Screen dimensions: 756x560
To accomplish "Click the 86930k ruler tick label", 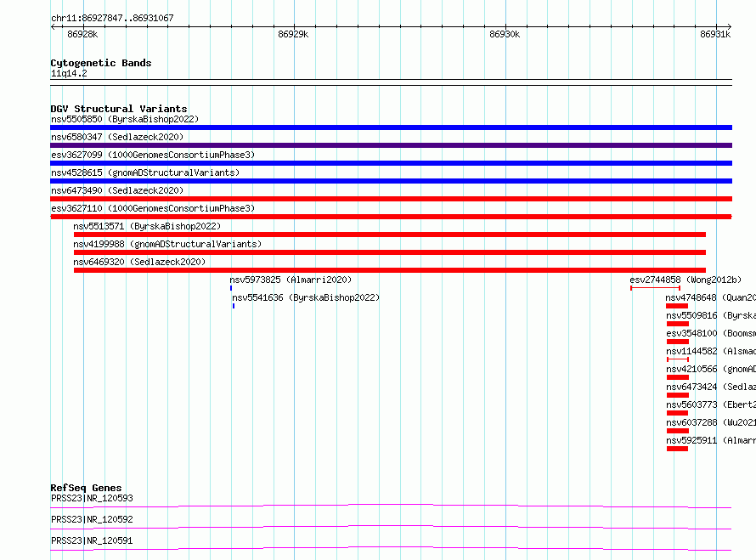I will click(505, 34).
